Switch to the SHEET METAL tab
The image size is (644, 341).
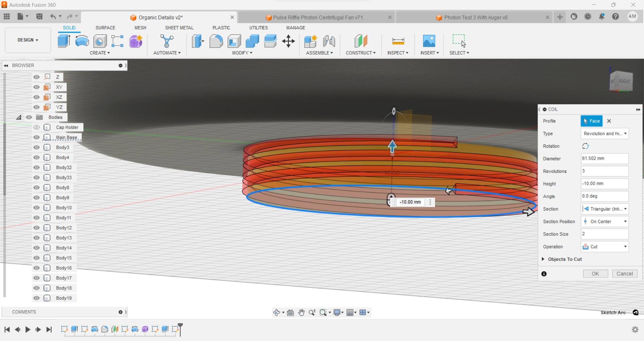pyautogui.click(x=179, y=28)
